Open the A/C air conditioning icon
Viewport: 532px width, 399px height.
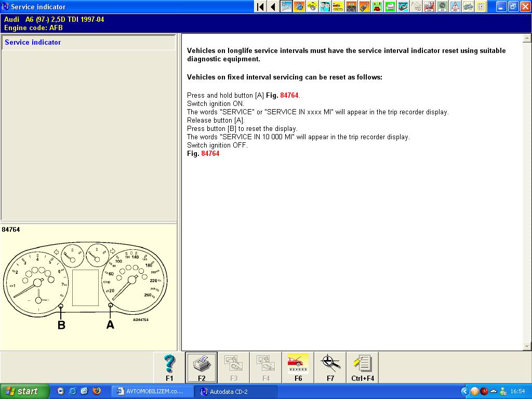pyautogui.click(x=442, y=7)
